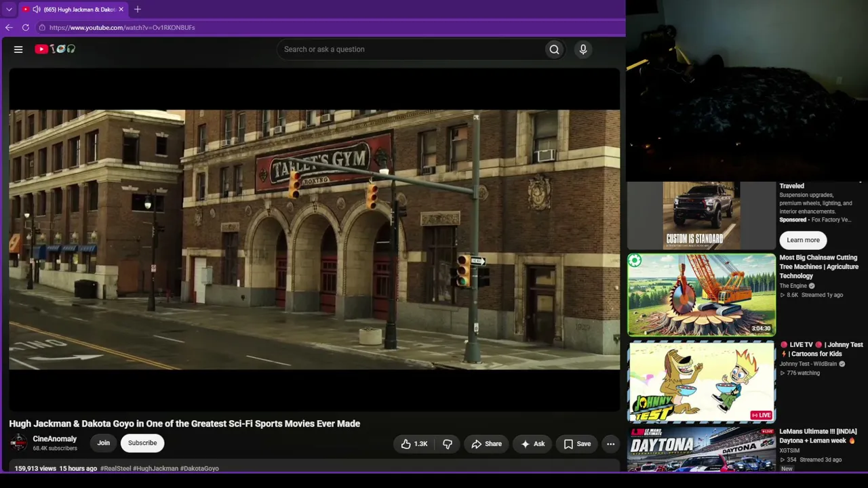Click the magnifier search button
Image resolution: width=868 pixels, height=488 pixels.
(554, 49)
